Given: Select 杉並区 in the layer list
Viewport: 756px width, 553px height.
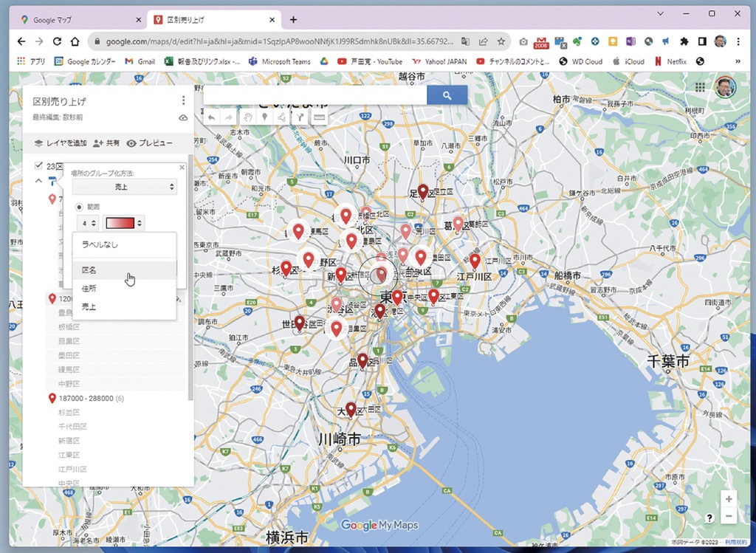Looking at the screenshot, I should point(69,412).
